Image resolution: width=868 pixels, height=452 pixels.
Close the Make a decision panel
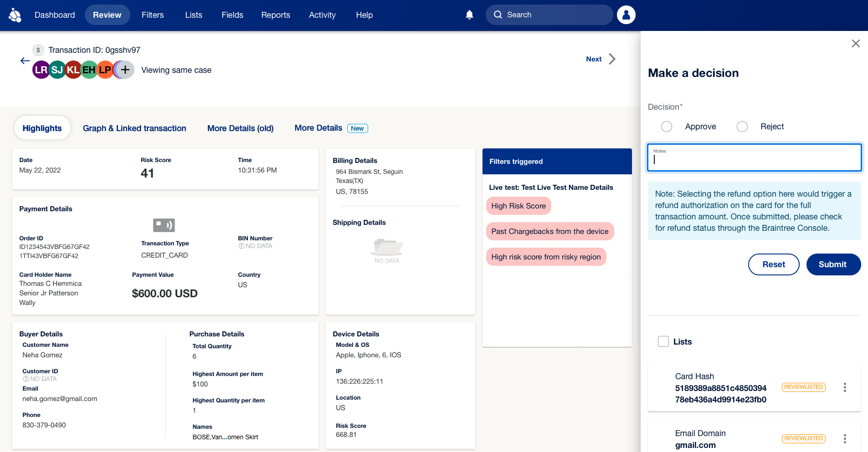[856, 43]
